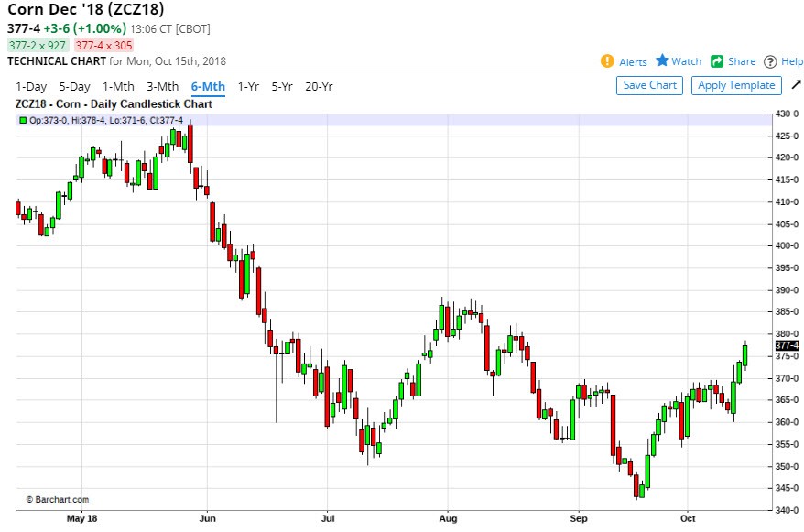This screenshot has height=532, width=804.
Task: Click the 340-0 price axis label
Action: (788, 510)
